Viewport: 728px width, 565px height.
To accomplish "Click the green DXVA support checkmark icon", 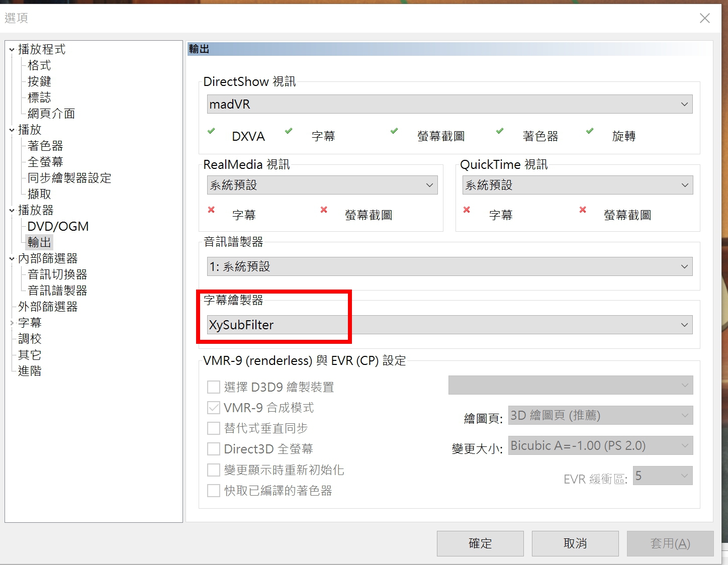I will click(211, 131).
